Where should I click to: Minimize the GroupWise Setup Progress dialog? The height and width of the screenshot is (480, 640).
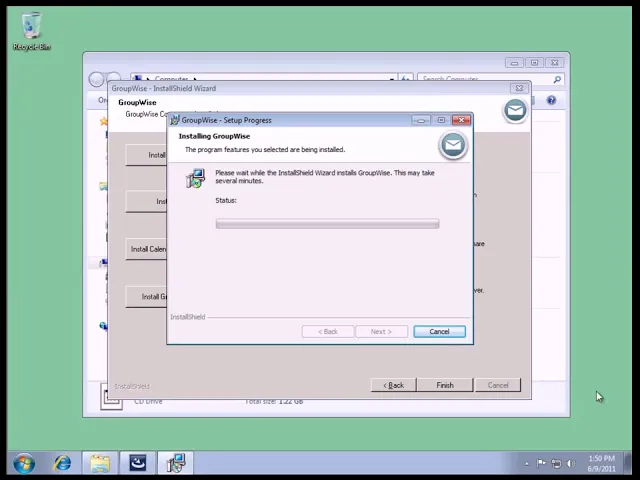pos(421,120)
